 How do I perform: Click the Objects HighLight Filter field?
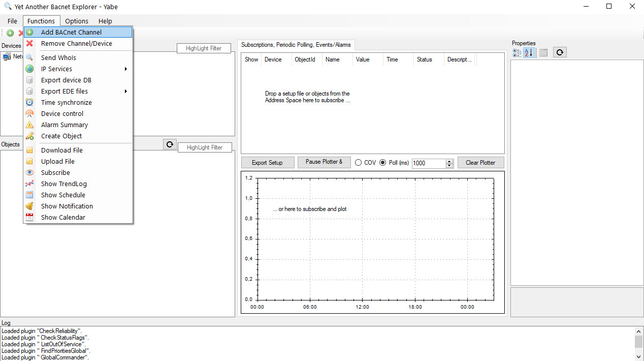click(x=205, y=147)
